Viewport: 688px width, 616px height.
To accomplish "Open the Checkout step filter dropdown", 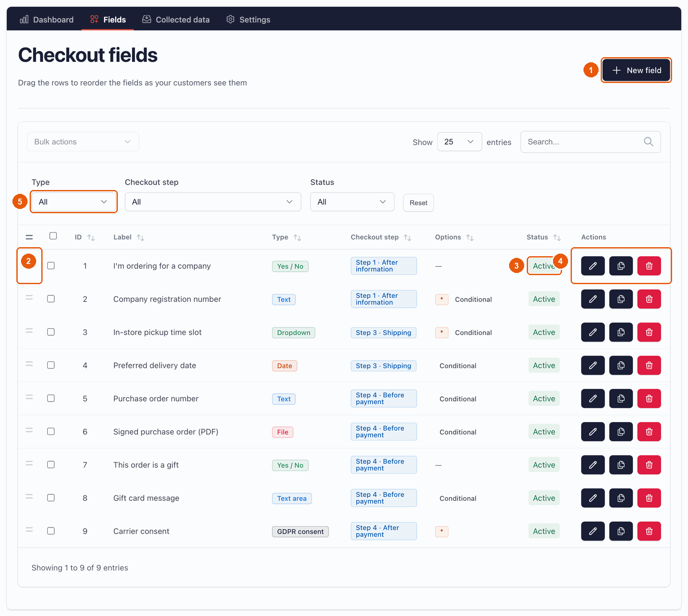I will click(x=213, y=202).
